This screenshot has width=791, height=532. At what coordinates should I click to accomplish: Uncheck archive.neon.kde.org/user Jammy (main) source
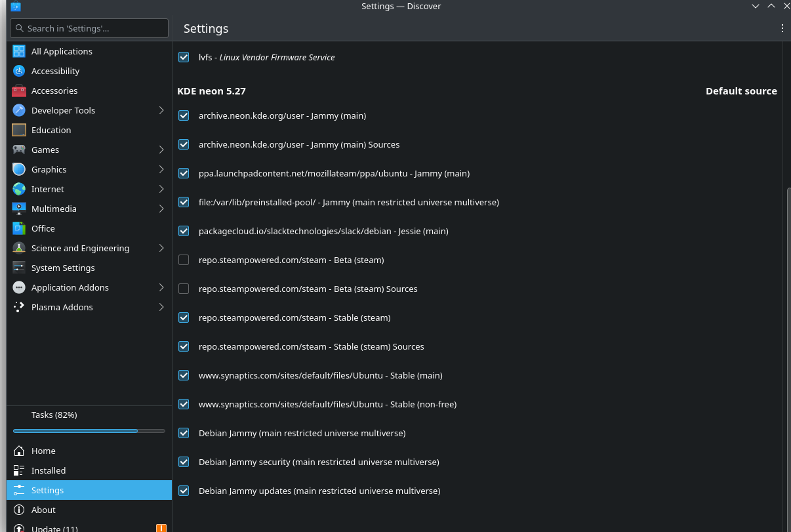[x=184, y=115]
